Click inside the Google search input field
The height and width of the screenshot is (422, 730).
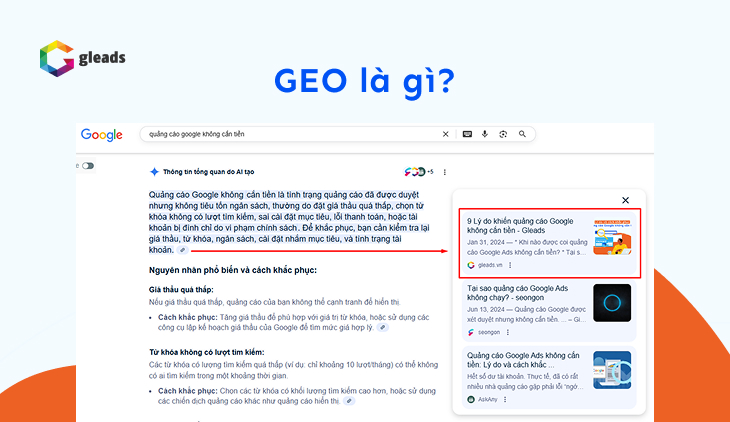coord(290,134)
